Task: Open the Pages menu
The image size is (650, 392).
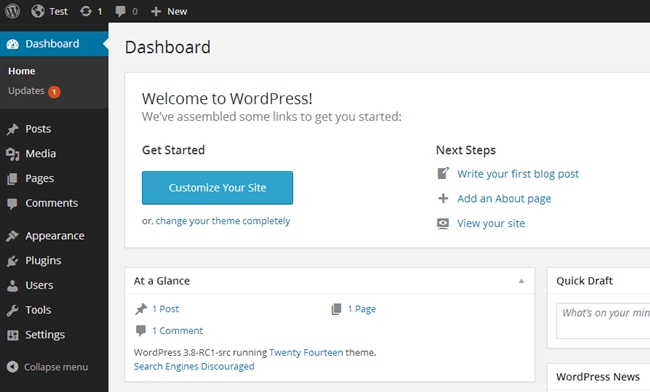Action: (39, 179)
